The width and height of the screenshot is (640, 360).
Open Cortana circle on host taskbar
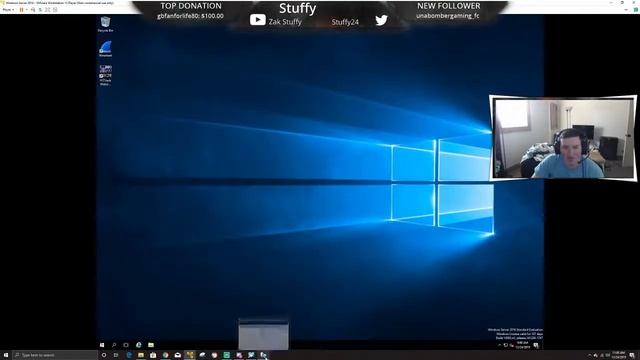coord(104,355)
